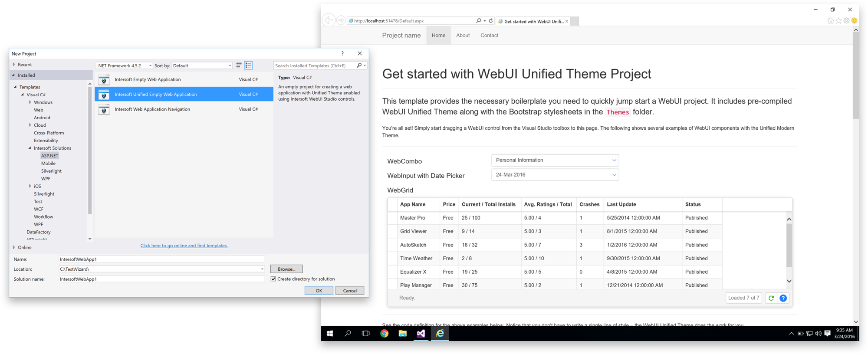Switch to Visual Studio on the taskbar
Viewport: 868px width, 354px height.
(421, 334)
